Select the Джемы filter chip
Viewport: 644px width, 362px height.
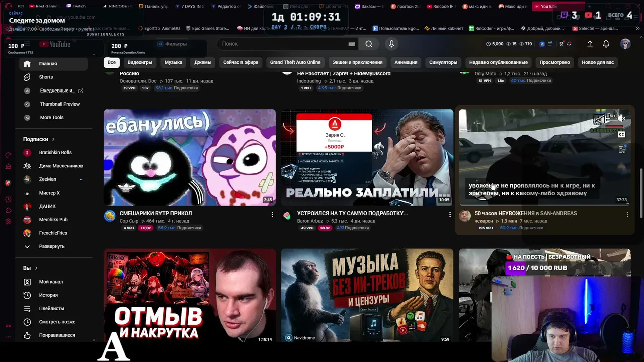click(x=203, y=62)
